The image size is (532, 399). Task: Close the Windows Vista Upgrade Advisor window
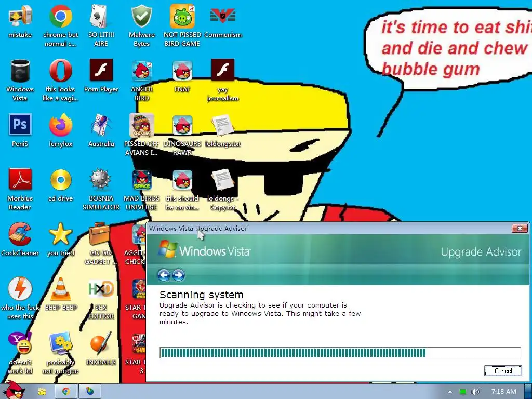(520, 229)
